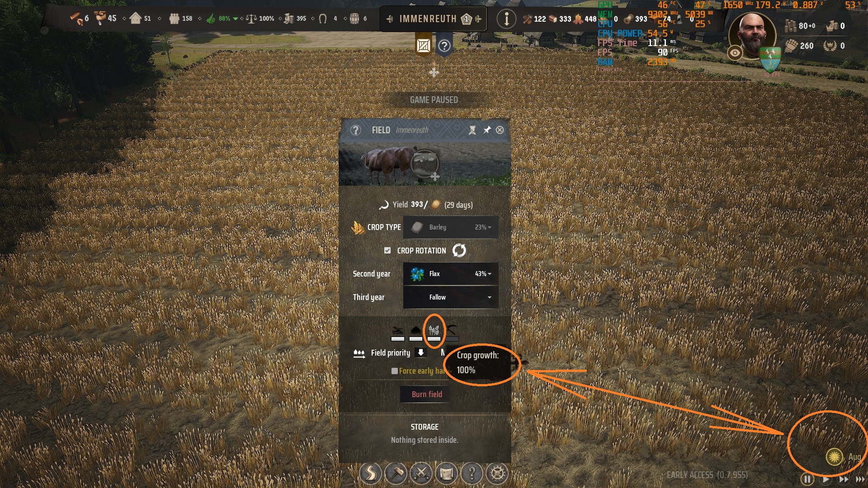
Task: Enable the Force early harvest checkbox
Action: click(x=395, y=371)
